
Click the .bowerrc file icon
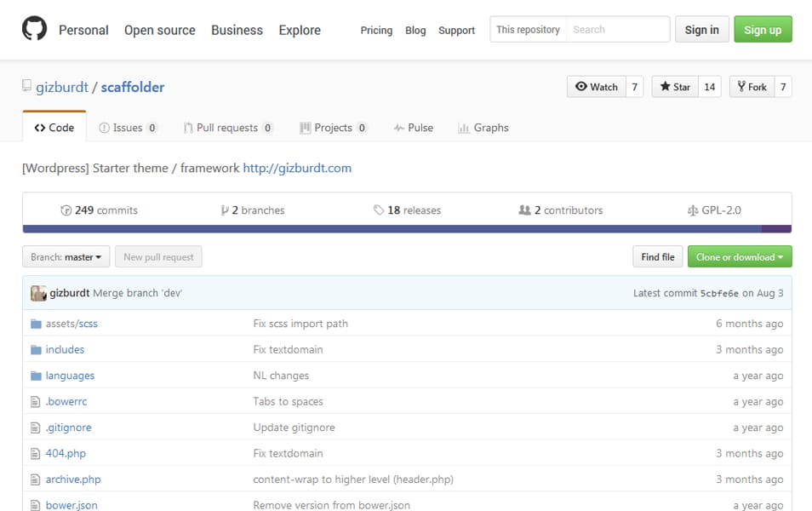(x=35, y=402)
